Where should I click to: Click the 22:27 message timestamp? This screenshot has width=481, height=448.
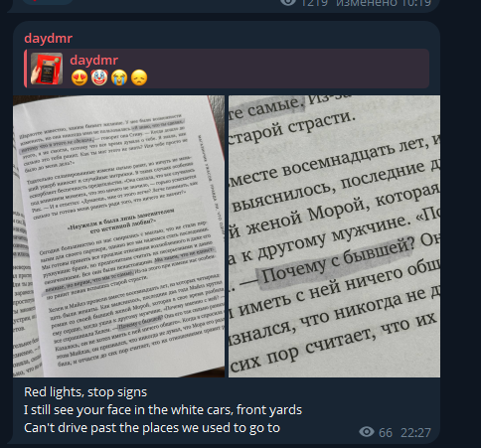tap(416, 433)
